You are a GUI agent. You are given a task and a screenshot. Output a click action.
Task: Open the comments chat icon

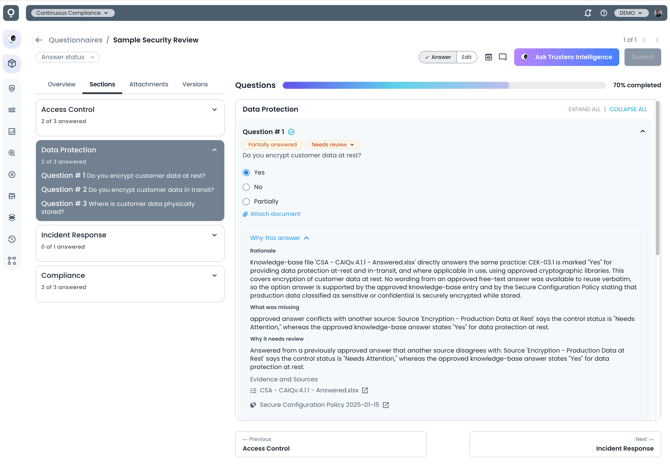(503, 57)
